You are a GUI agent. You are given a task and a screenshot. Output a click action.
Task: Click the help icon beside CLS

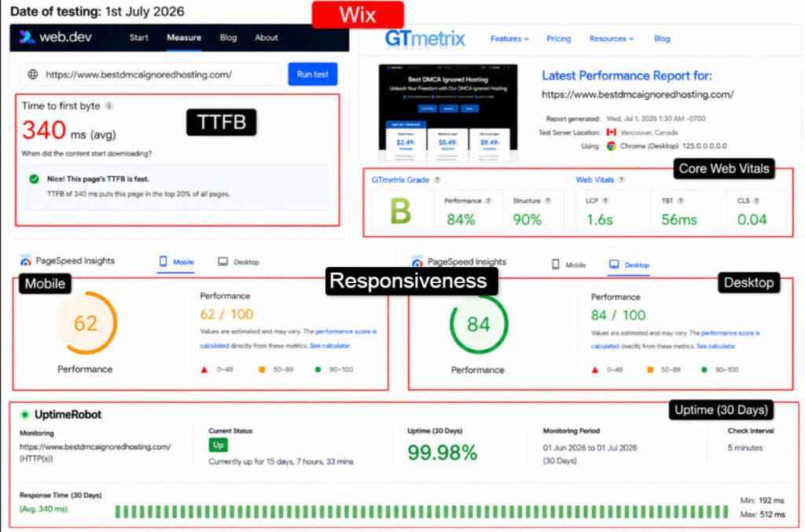[756, 201]
